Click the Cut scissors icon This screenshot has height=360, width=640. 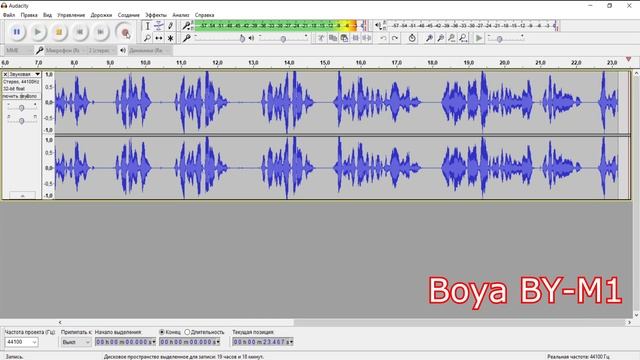coord(321,38)
